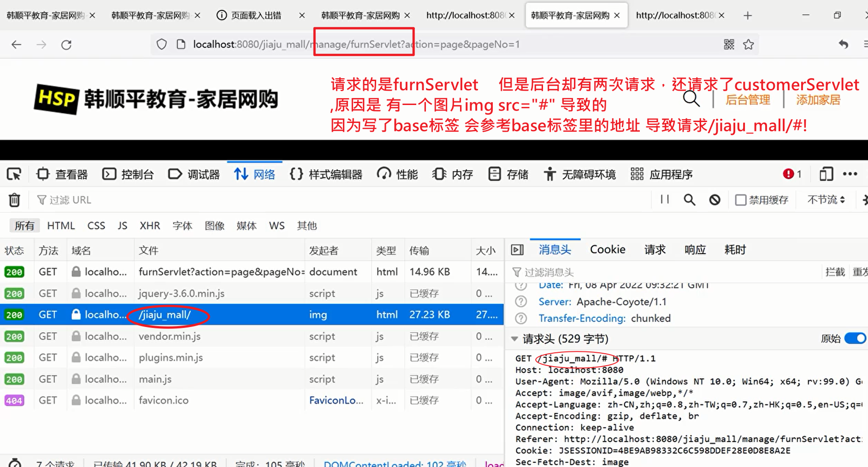The height and width of the screenshot is (467, 868).
Task: Collapse the 请求头 section
Action: 514,339
